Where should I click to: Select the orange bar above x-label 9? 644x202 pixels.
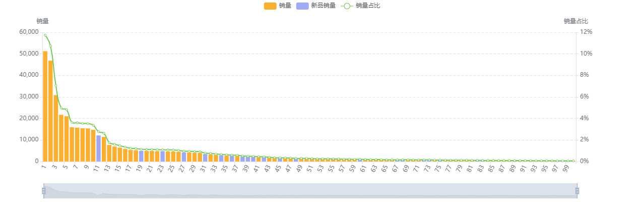pos(88,145)
